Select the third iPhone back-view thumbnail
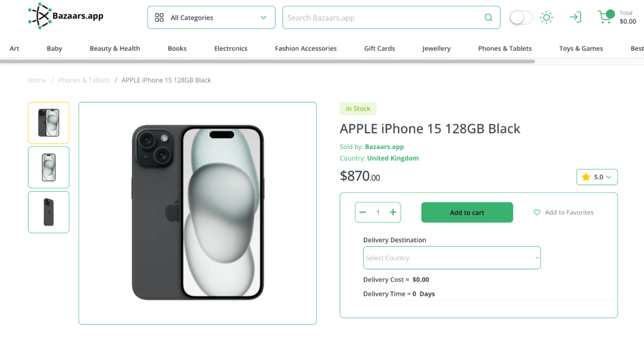644x341 pixels. coord(48,212)
